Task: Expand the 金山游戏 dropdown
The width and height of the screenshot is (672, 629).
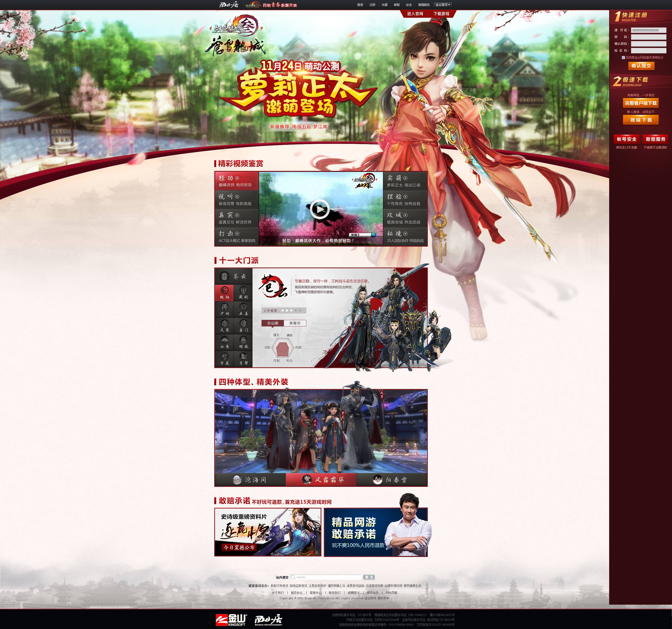Action: pyautogui.click(x=443, y=5)
